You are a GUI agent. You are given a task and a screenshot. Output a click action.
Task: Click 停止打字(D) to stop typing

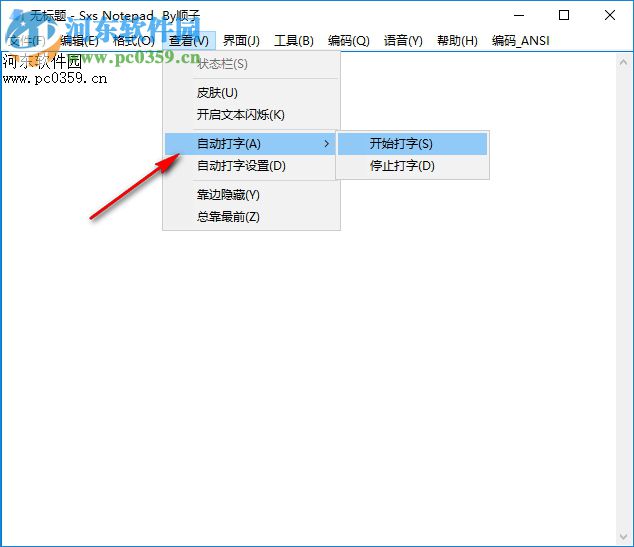[x=412, y=166]
